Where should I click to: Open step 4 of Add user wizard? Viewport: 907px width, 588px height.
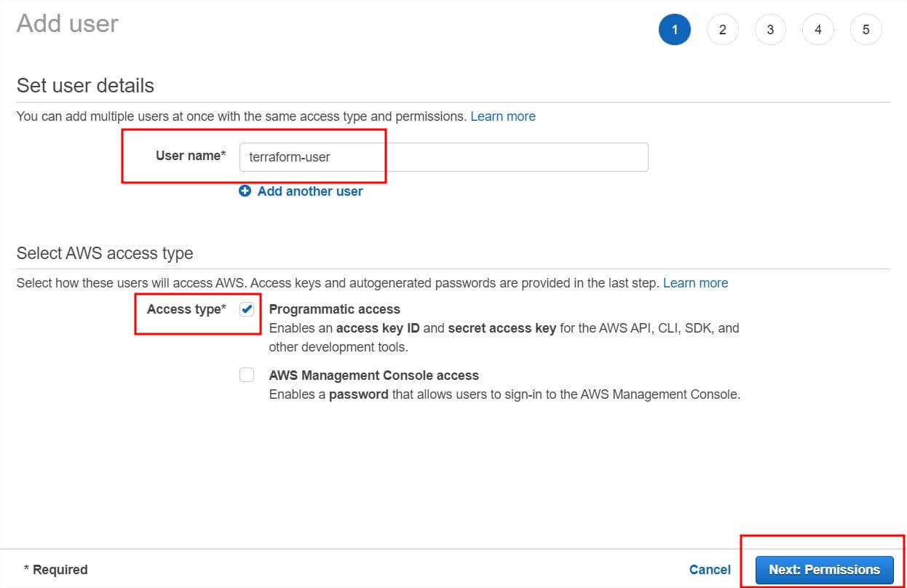click(x=818, y=30)
